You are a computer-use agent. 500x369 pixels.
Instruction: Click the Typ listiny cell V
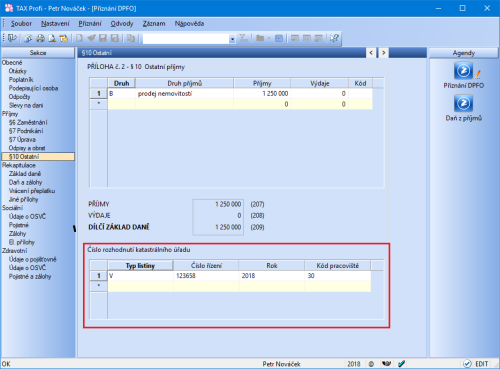click(x=140, y=276)
